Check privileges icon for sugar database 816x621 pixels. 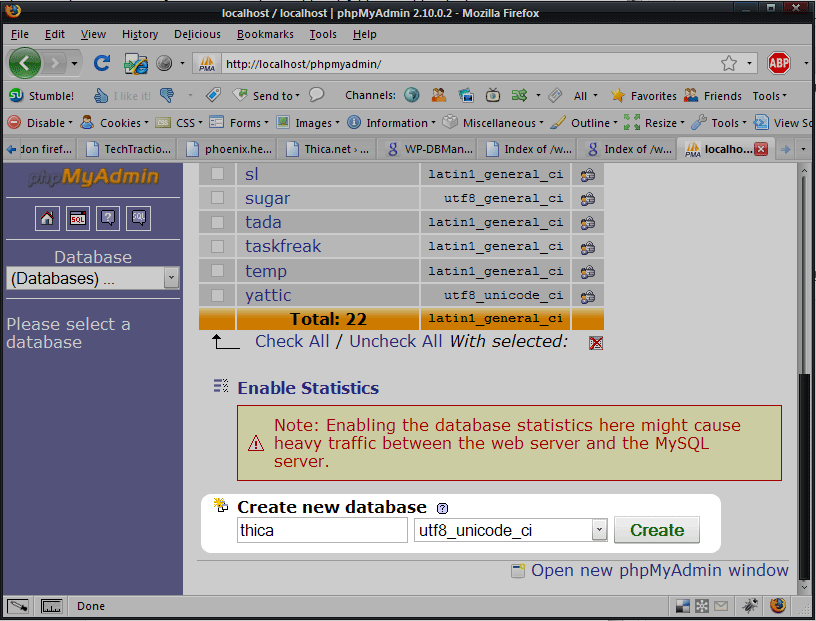pos(588,199)
